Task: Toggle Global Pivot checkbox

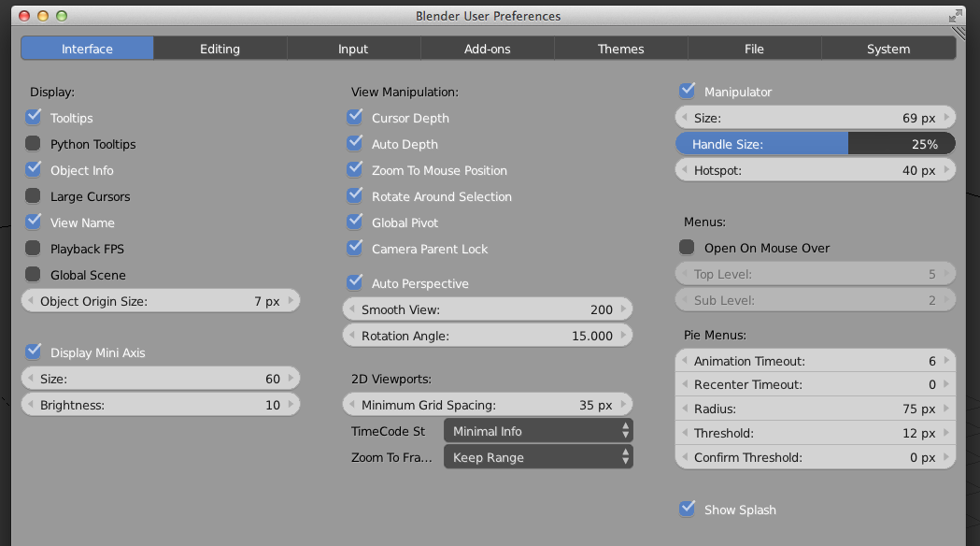Action: tap(354, 223)
